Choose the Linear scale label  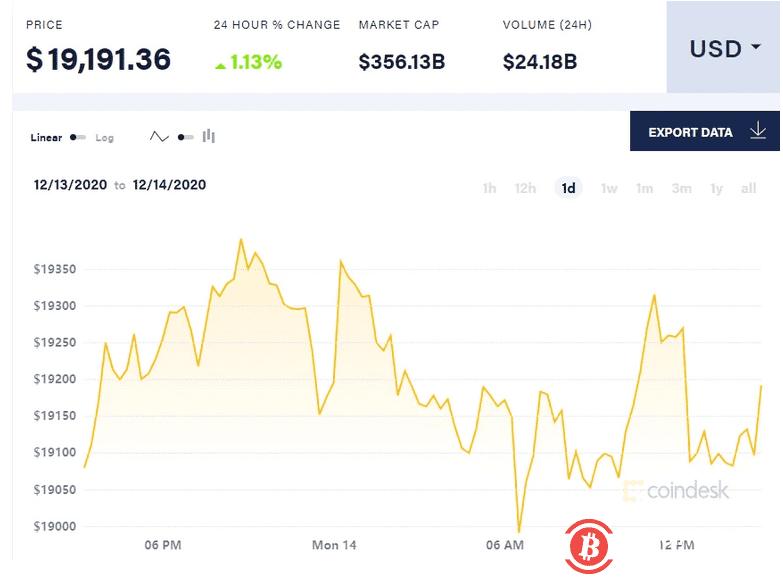point(46,138)
